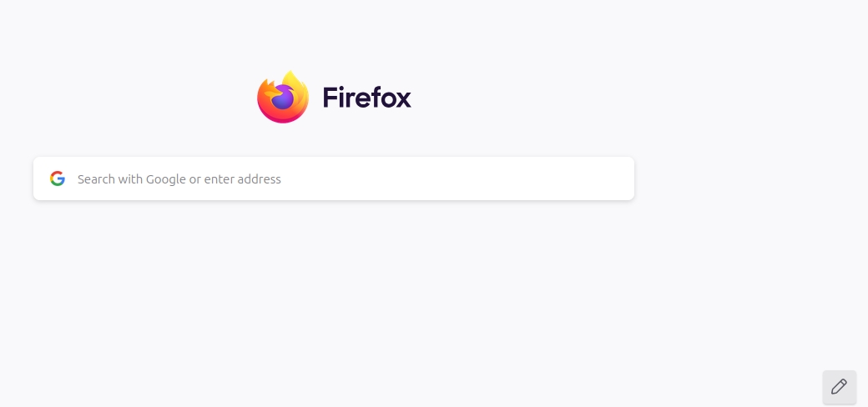
Task: Select the pencil Customize button at bottom corner
Action: pos(840,386)
